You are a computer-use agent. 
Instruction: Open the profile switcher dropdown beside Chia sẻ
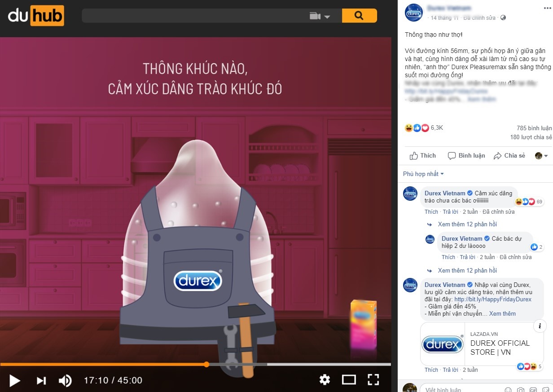[541, 156]
